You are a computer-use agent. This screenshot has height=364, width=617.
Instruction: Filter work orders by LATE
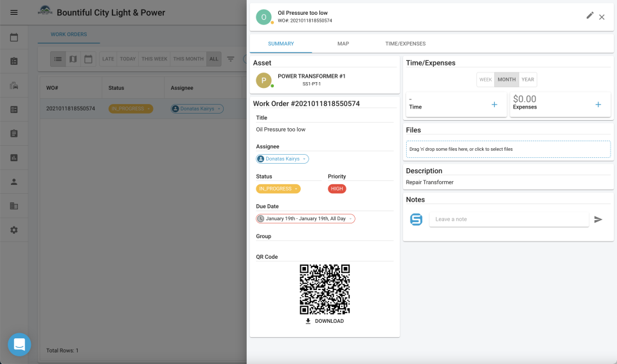(108, 59)
